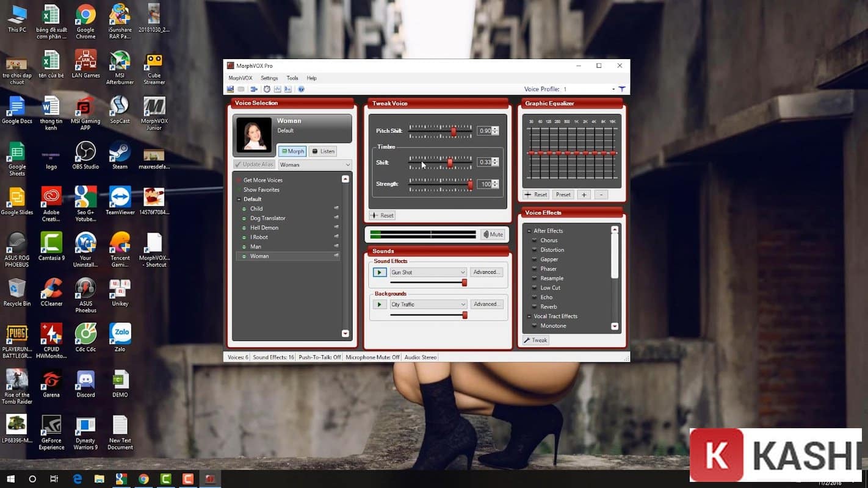This screenshot has height=488, width=868.
Task: Click the red Get More Voices icon
Action: coord(239,181)
